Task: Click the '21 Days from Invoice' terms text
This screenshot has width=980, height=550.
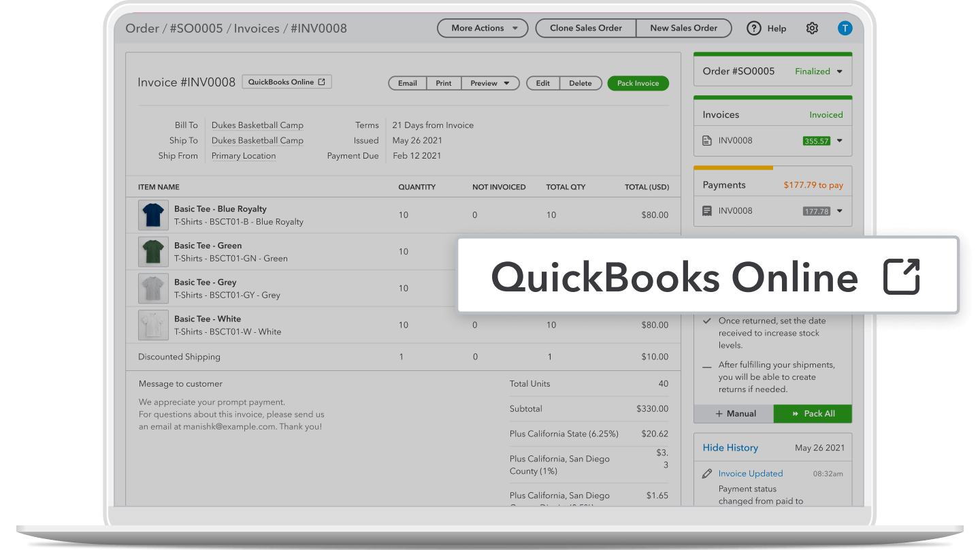Action: pos(433,125)
